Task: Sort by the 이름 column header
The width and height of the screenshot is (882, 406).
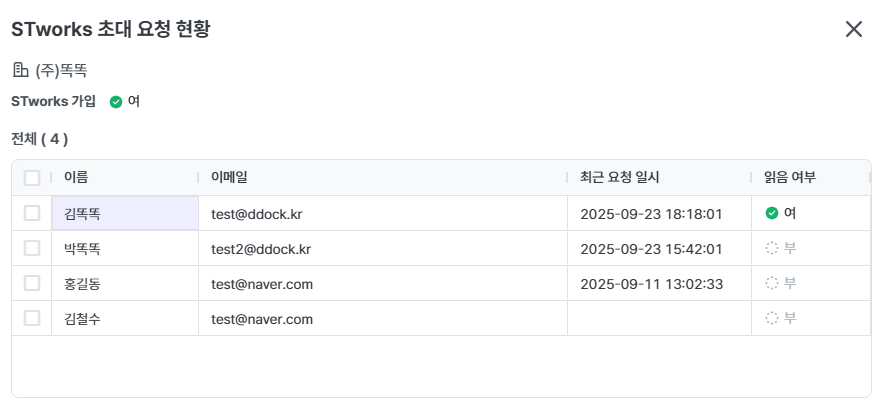Action: (76, 178)
